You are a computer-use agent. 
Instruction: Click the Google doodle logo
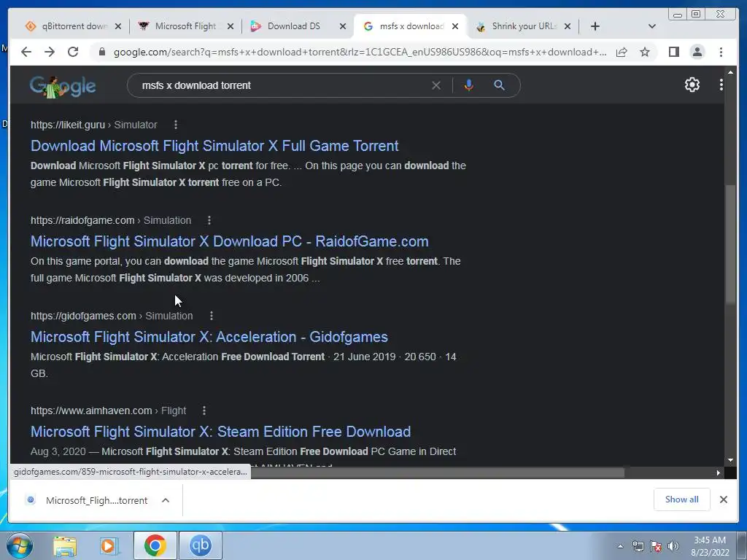(x=63, y=87)
